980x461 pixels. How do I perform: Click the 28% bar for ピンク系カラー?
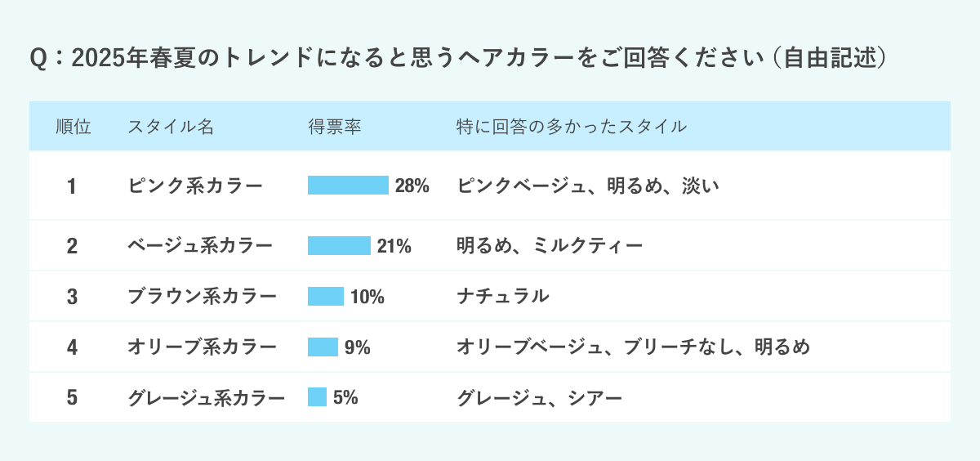pyautogui.click(x=348, y=186)
